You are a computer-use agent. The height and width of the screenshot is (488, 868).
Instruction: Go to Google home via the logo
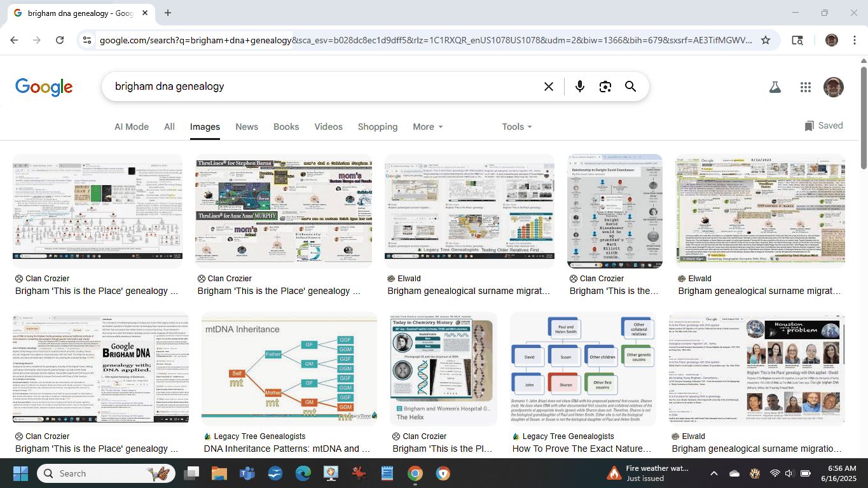[44, 87]
